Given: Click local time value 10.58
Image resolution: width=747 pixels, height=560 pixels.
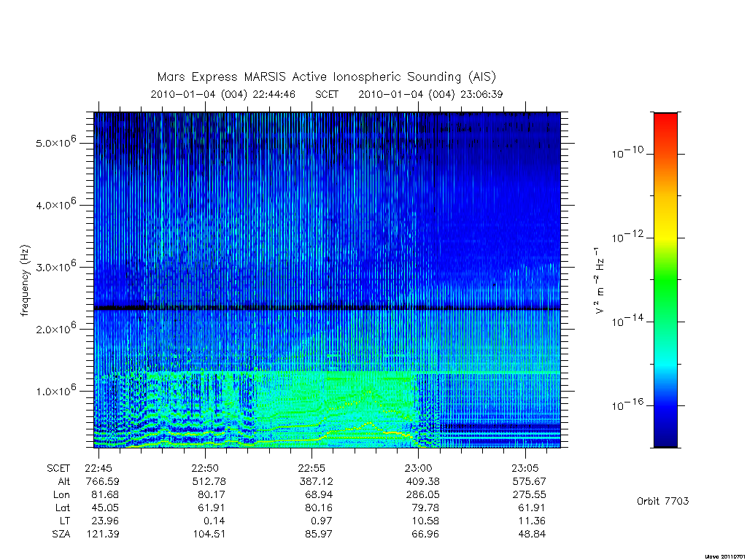Looking at the screenshot, I should (425, 521).
